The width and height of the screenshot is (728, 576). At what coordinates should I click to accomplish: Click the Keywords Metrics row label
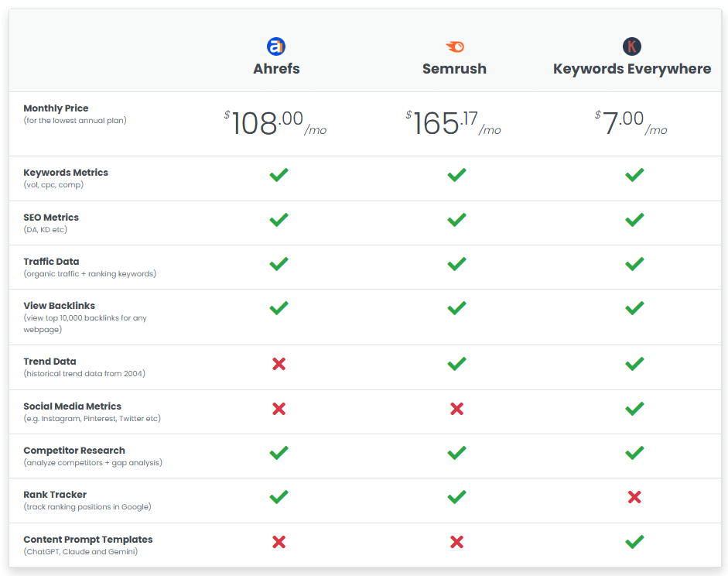pos(66,173)
